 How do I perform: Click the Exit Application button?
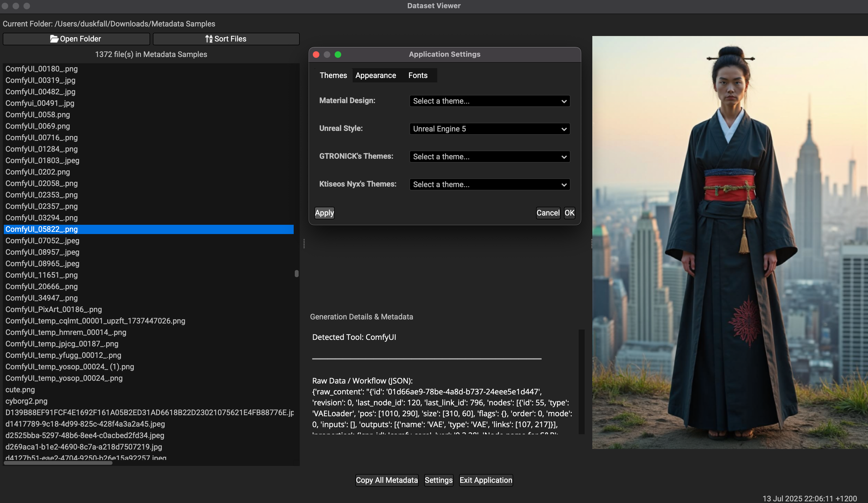click(486, 480)
